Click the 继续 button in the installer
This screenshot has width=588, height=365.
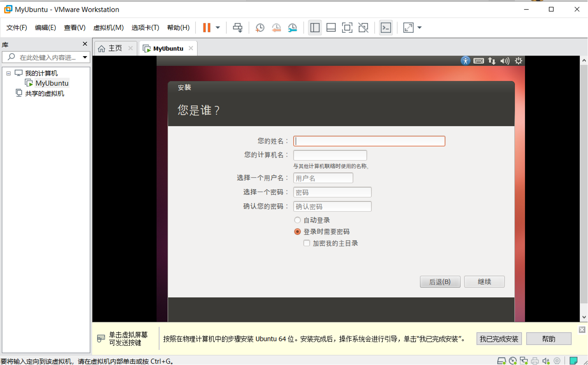484,282
